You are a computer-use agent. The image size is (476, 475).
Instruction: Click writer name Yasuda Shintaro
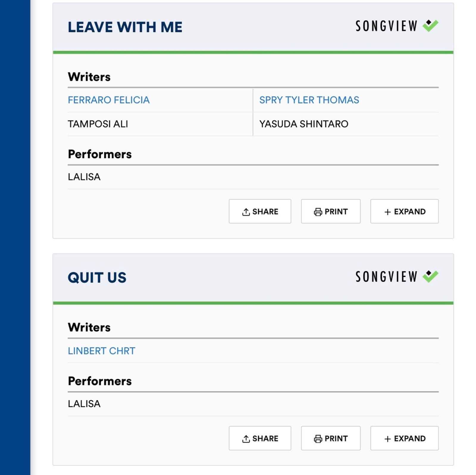coord(304,124)
